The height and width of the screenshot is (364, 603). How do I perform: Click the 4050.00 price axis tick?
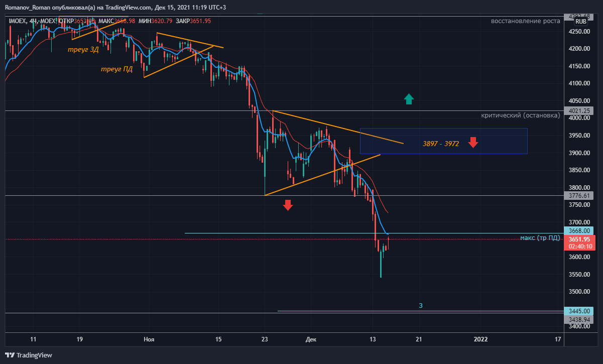(579, 101)
